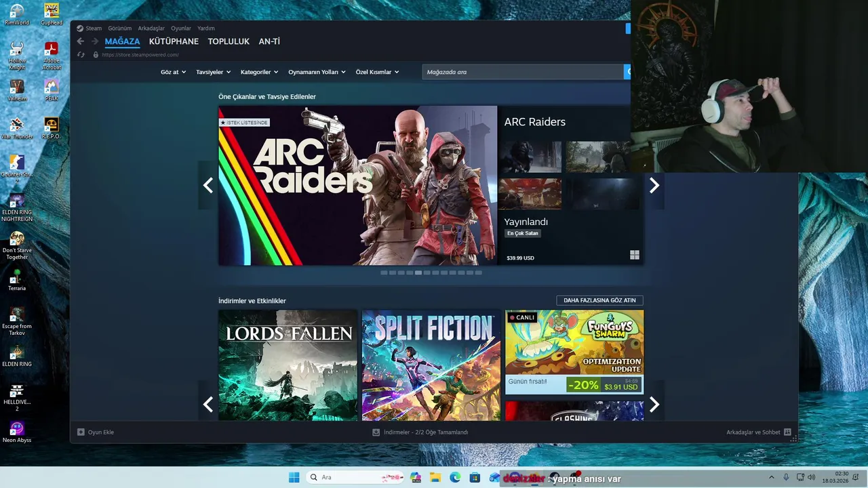Viewport: 868px width, 488px height.
Task: Show next İndirimler ve Etkinlikler items
Action: (x=654, y=405)
